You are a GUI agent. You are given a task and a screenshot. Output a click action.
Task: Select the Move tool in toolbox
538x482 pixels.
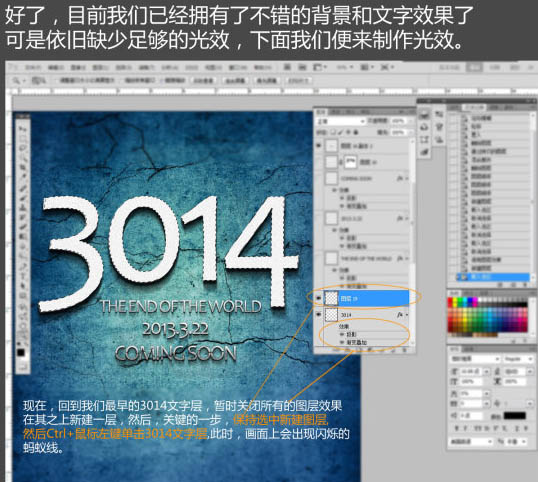(x=23, y=129)
